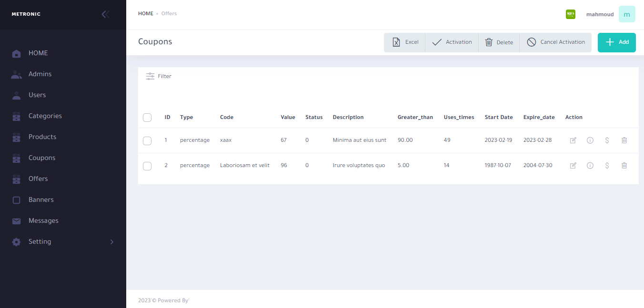Open the Filter panel

click(x=159, y=76)
